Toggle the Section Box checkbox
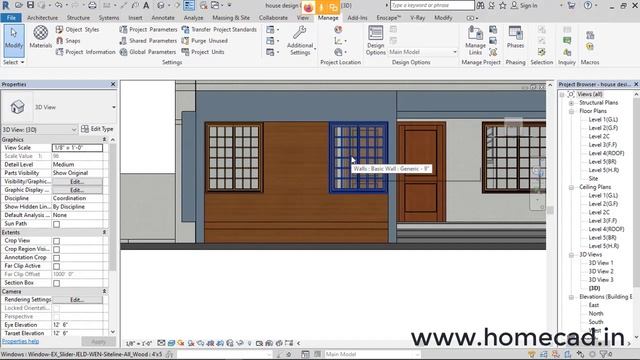Viewport: 640px width, 360px height. point(56,283)
